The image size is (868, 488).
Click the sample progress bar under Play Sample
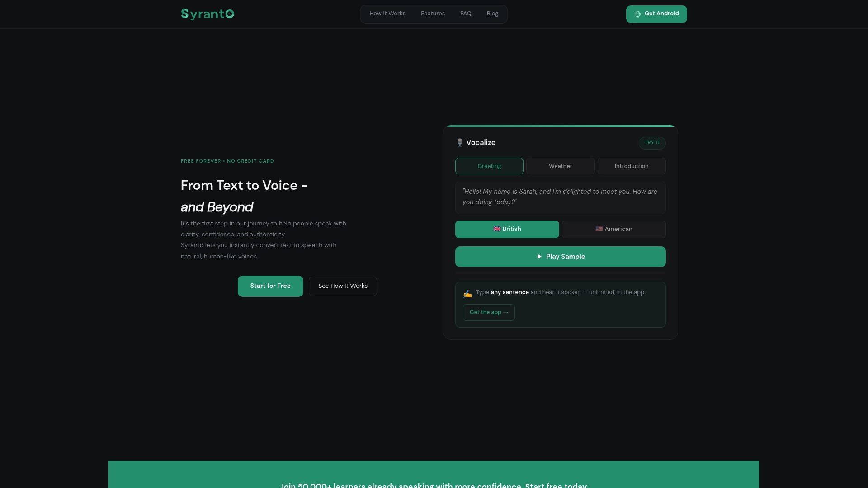tap(561, 274)
